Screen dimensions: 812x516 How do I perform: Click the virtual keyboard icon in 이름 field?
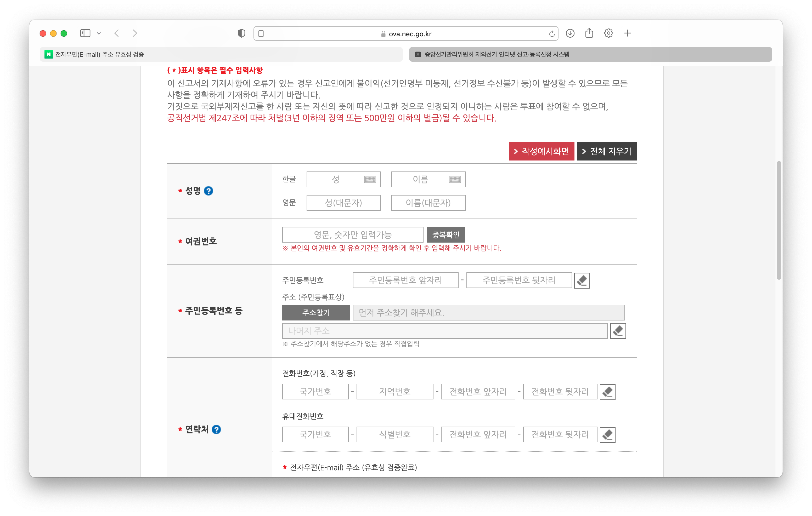pos(455,179)
